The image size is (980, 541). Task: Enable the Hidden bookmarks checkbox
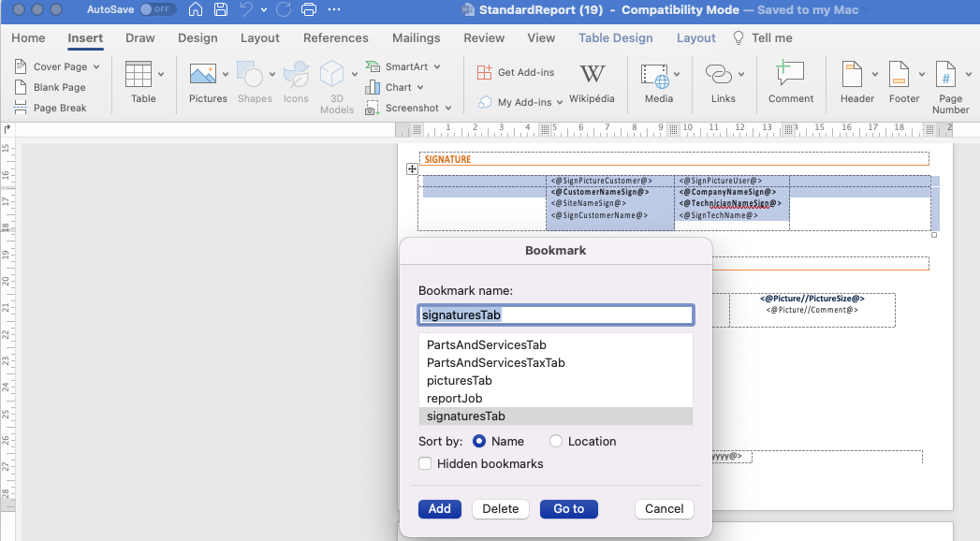click(425, 463)
